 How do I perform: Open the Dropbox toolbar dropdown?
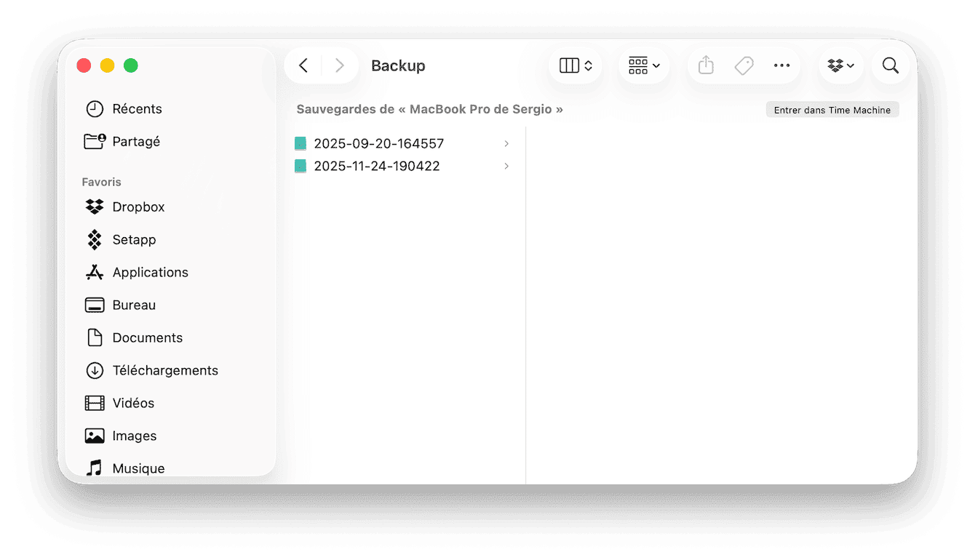point(840,65)
